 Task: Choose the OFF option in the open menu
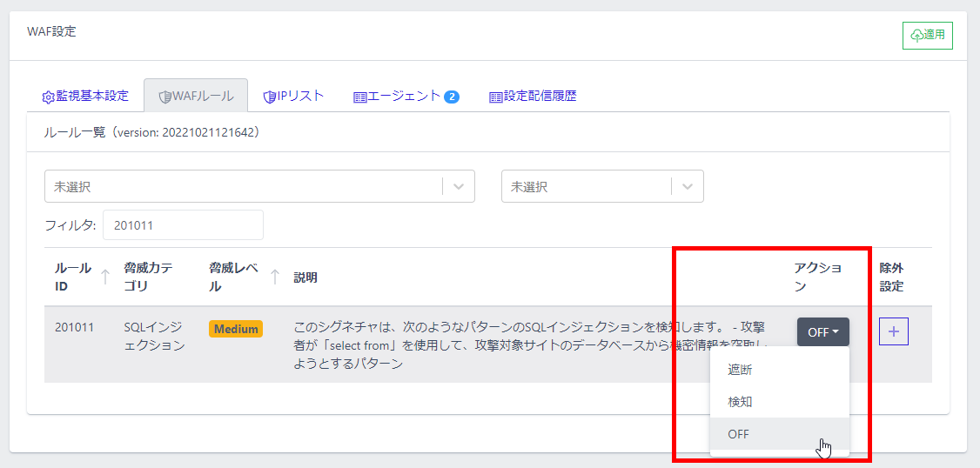click(738, 434)
